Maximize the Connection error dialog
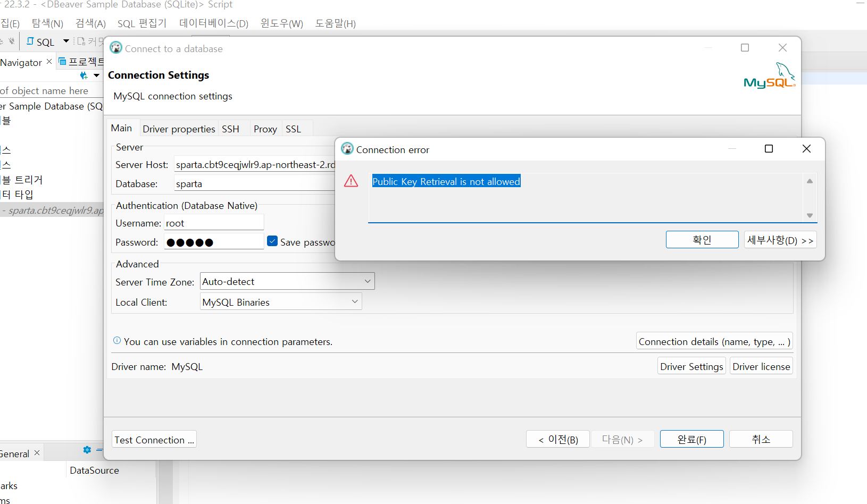This screenshot has width=867, height=504. [769, 149]
